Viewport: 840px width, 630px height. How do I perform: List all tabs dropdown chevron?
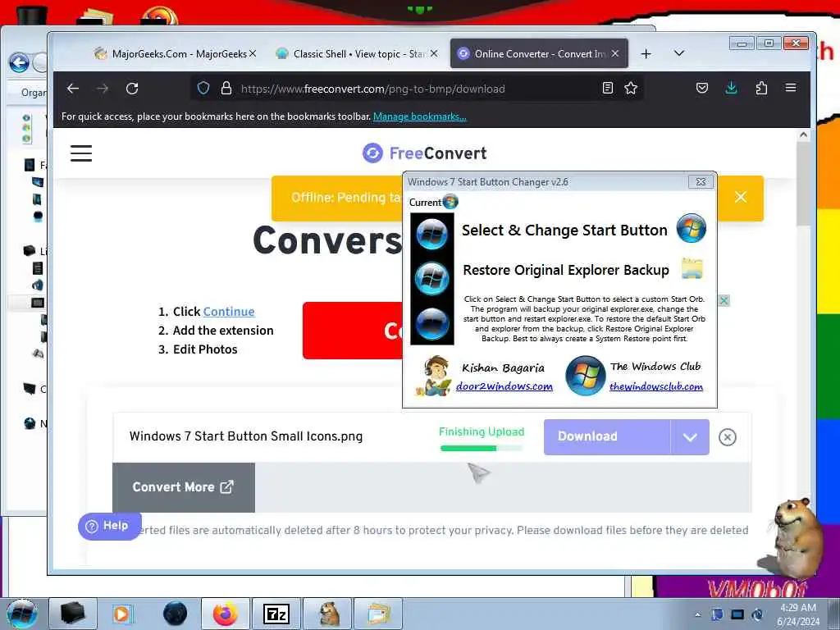(x=678, y=53)
